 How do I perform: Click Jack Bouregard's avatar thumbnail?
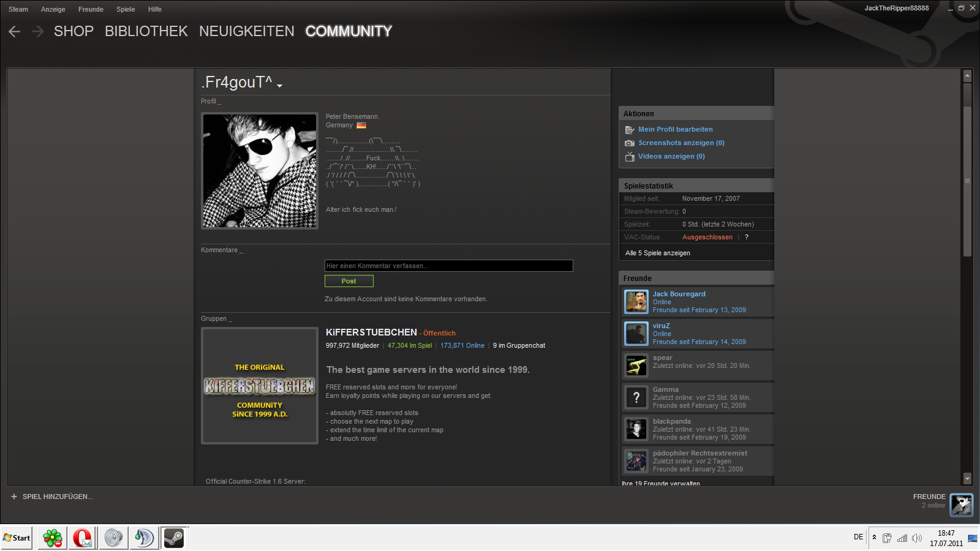(636, 302)
